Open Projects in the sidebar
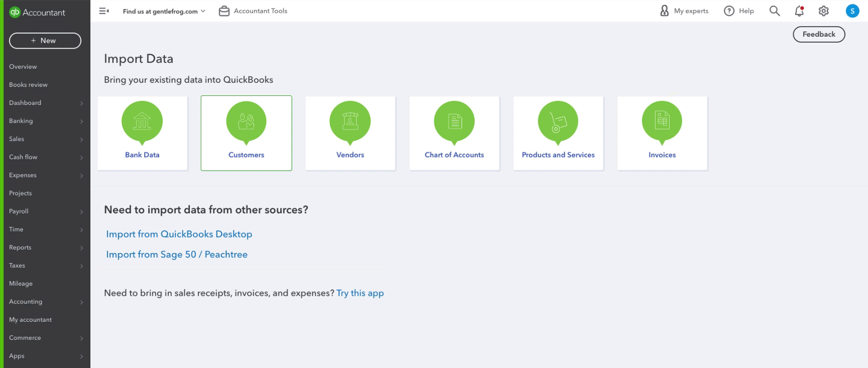868x368 pixels. click(21, 193)
